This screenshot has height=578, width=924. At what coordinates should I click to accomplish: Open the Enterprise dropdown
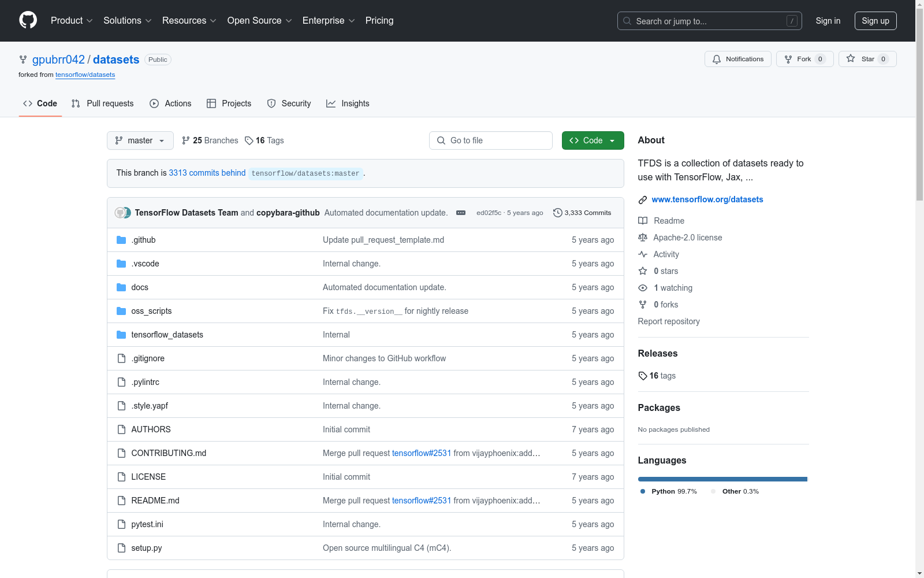pos(329,20)
